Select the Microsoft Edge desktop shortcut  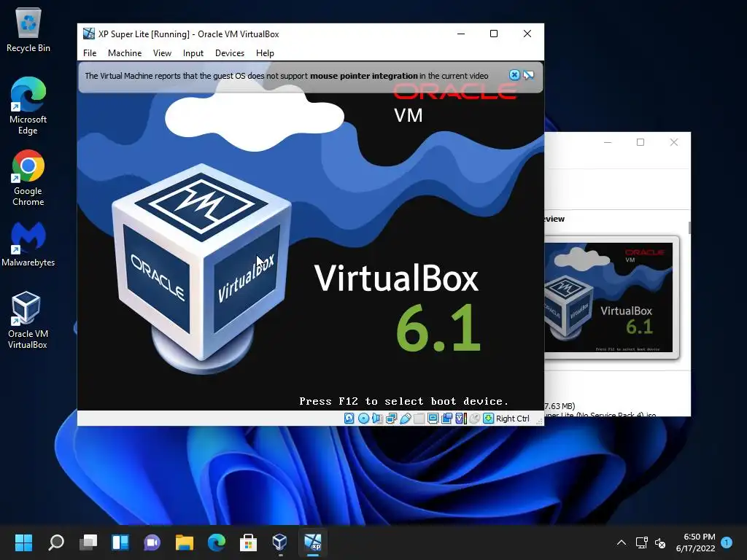click(x=28, y=106)
